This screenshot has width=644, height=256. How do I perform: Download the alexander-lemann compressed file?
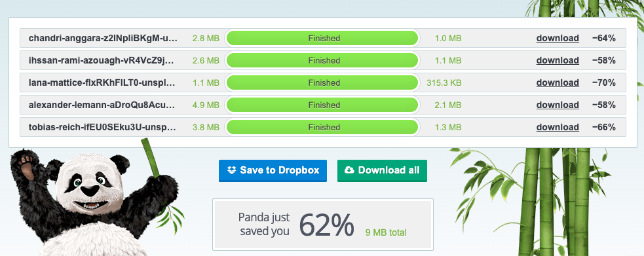point(558,105)
